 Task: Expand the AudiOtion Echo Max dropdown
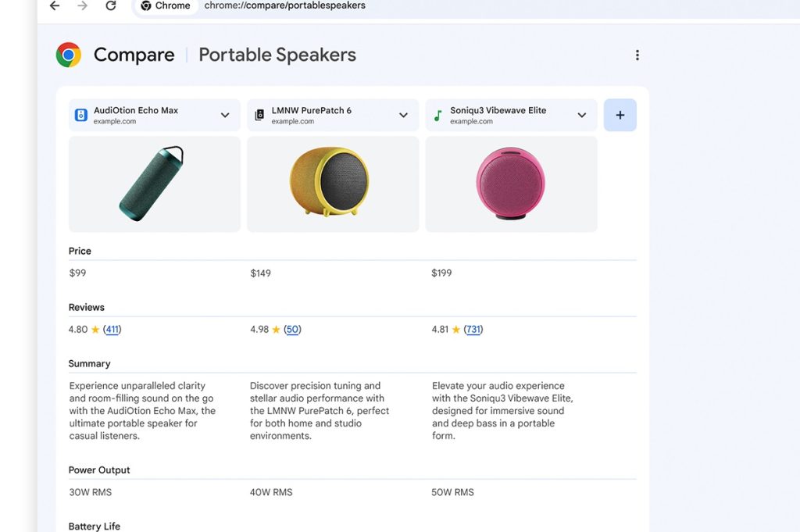(225, 116)
